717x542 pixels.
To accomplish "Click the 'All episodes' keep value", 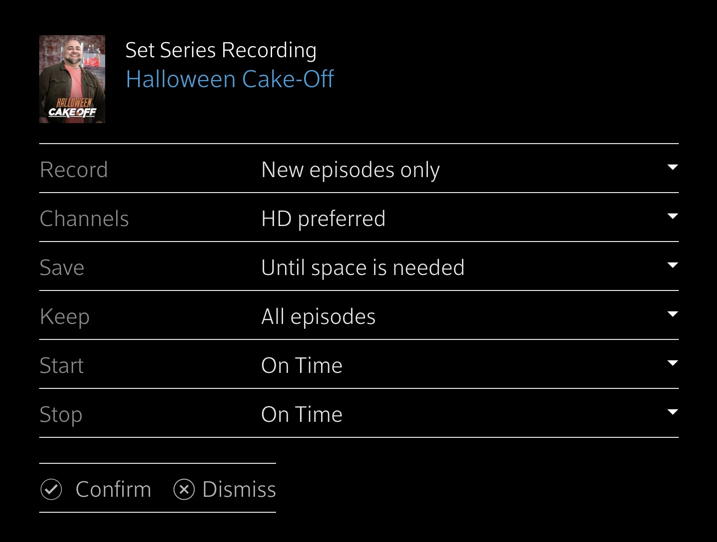I will pos(318,317).
